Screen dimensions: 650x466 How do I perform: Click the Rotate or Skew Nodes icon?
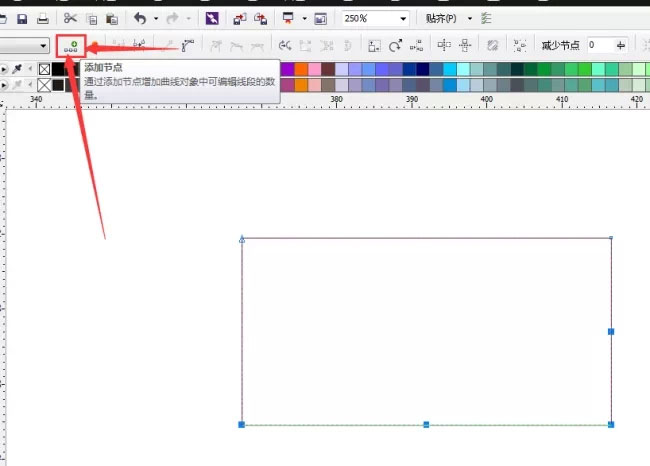[x=395, y=45]
